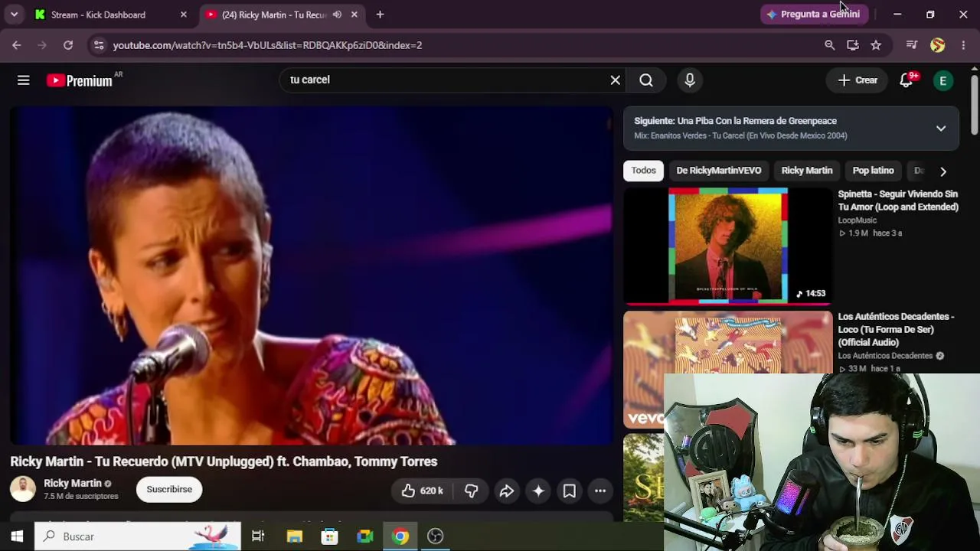
Task: Open the tab search dropdown
Action: point(14,15)
